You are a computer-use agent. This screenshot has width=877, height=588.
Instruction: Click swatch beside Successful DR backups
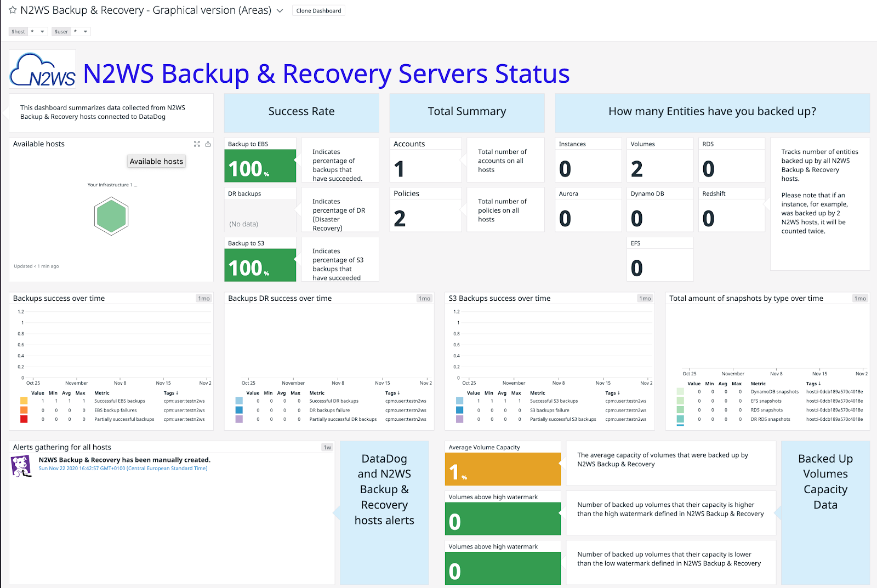pos(239,401)
